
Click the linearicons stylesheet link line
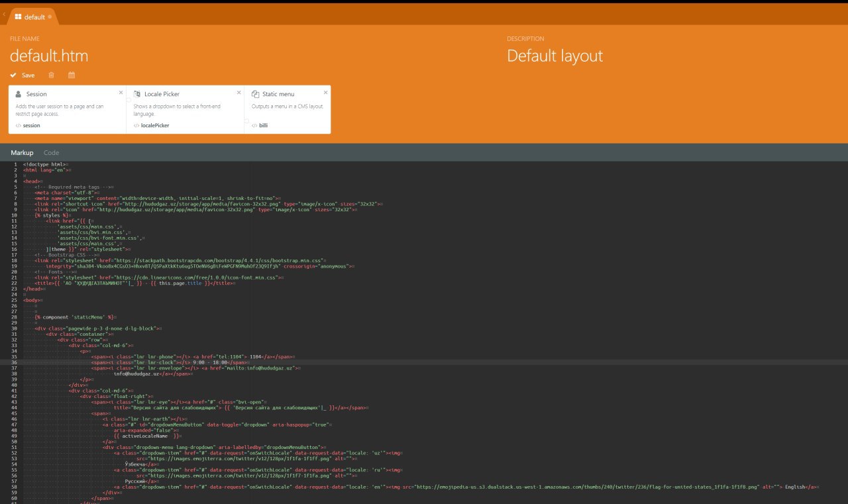pos(159,277)
